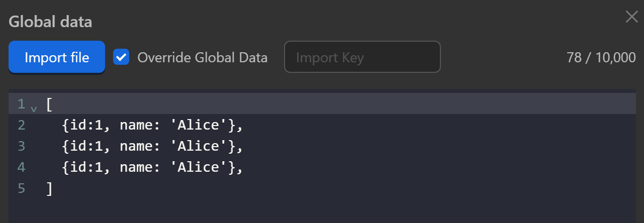Place cursor on the opening bracket
The image size is (644, 223).
click(49, 104)
